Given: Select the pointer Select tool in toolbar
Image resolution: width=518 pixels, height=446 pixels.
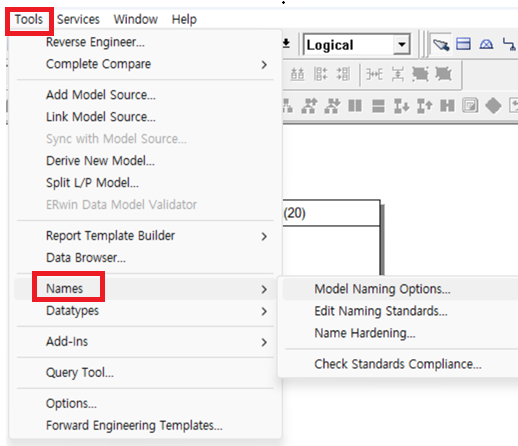Looking at the screenshot, I should [441, 44].
